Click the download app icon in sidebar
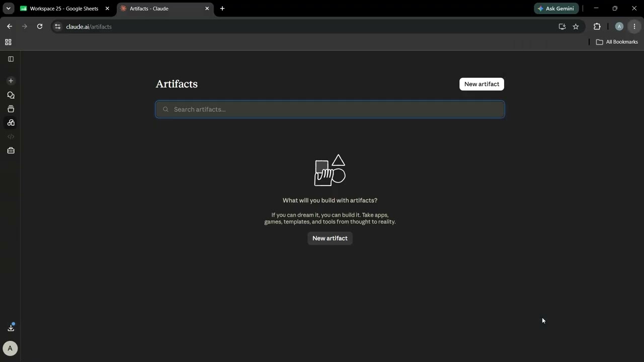Image resolution: width=644 pixels, height=362 pixels. pos(11,328)
